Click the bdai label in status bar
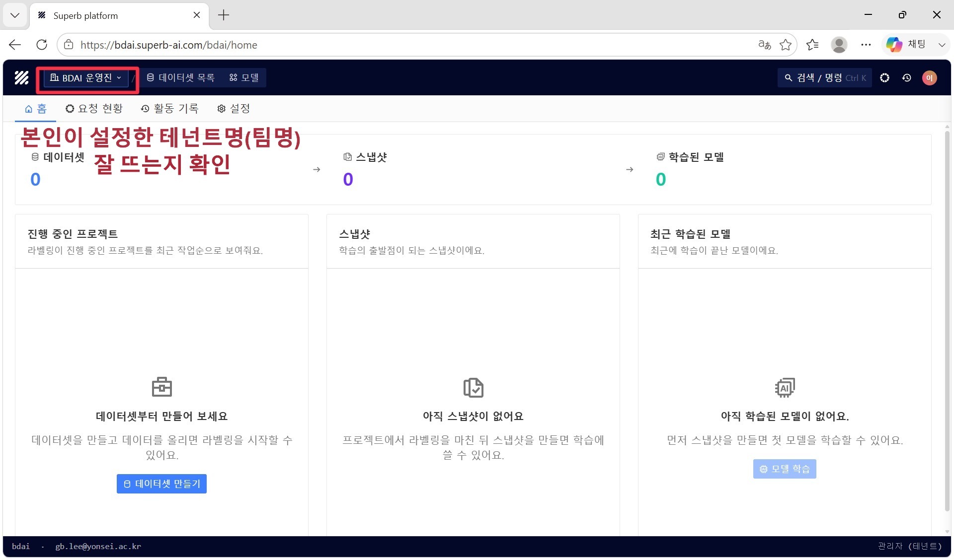The width and height of the screenshot is (954, 560). [21, 546]
